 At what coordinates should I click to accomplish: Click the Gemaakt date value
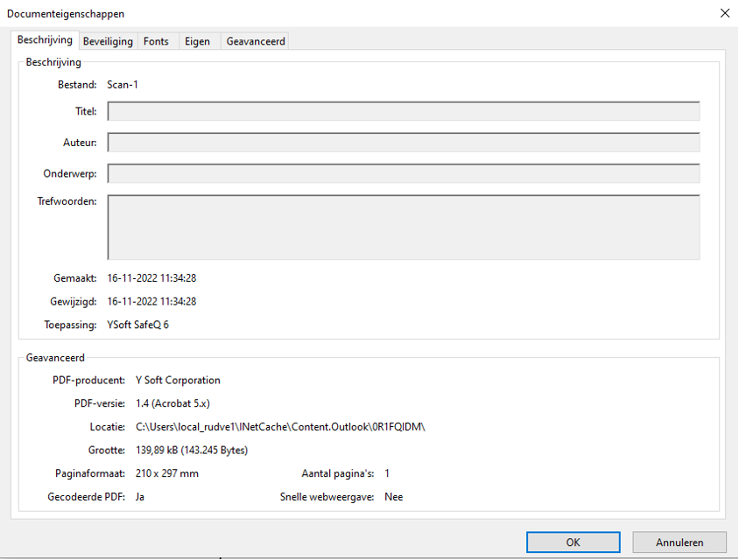[151, 278]
